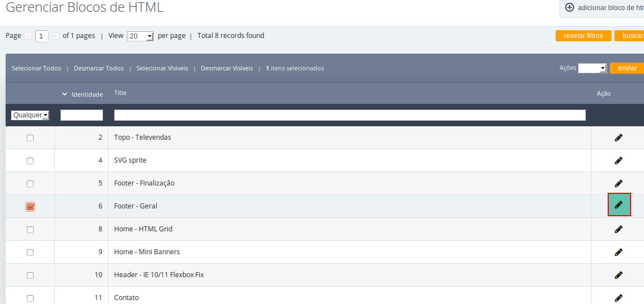The height and width of the screenshot is (304, 644).
Task: Edit the Topo - Televendas block via pencil icon
Action: click(x=618, y=138)
